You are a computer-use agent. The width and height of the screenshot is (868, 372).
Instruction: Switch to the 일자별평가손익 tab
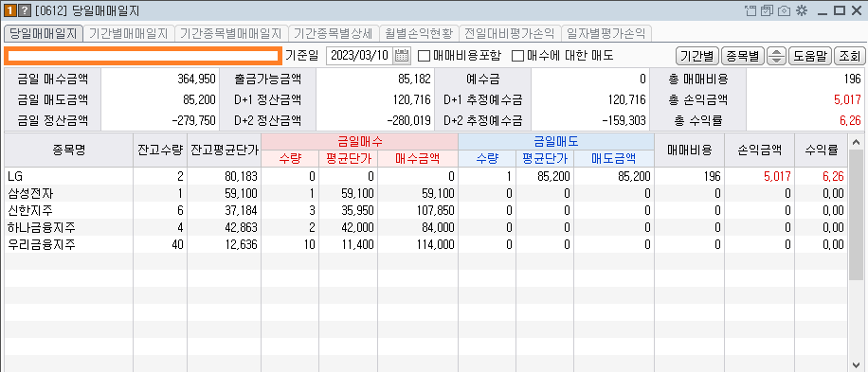pos(606,33)
